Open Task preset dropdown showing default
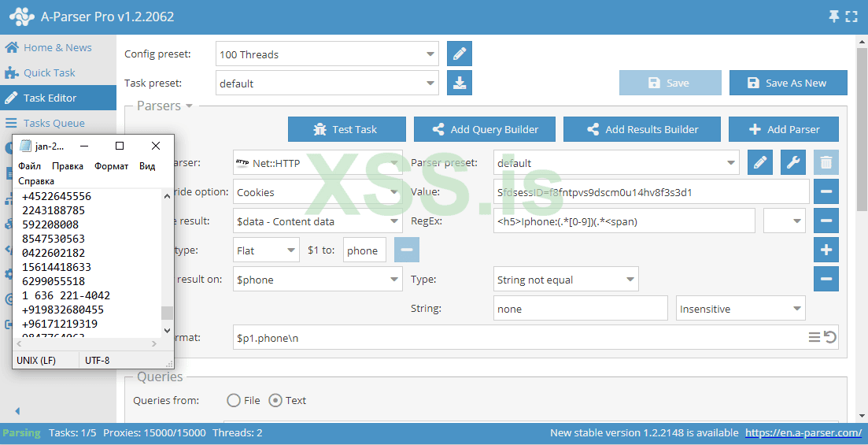868x445 pixels. 327,83
